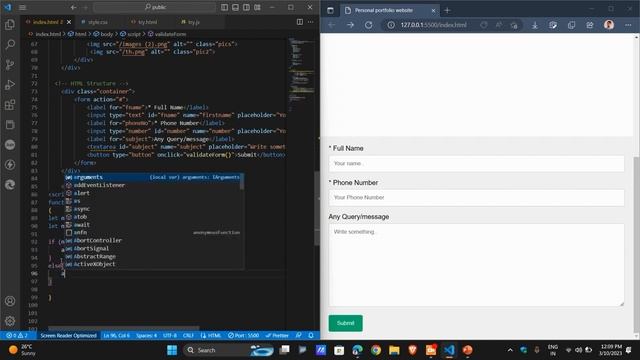Screen dimensions: 640x360
Task: Open the Spaces: 4 indentation selector
Action: pos(146,336)
